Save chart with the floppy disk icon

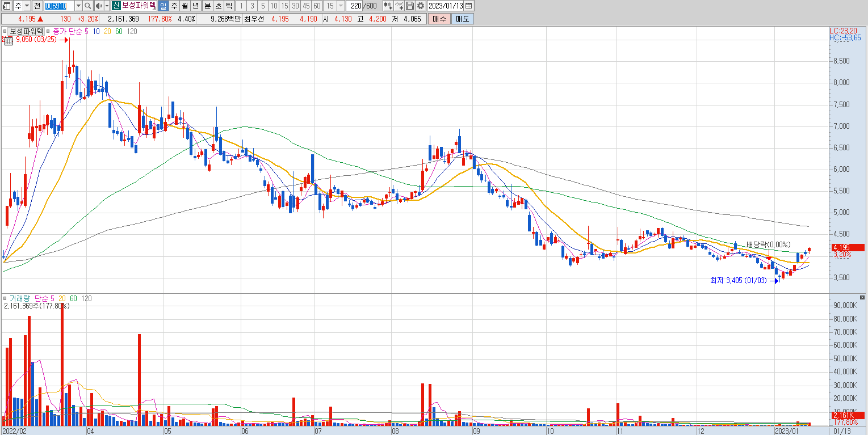(410, 6)
